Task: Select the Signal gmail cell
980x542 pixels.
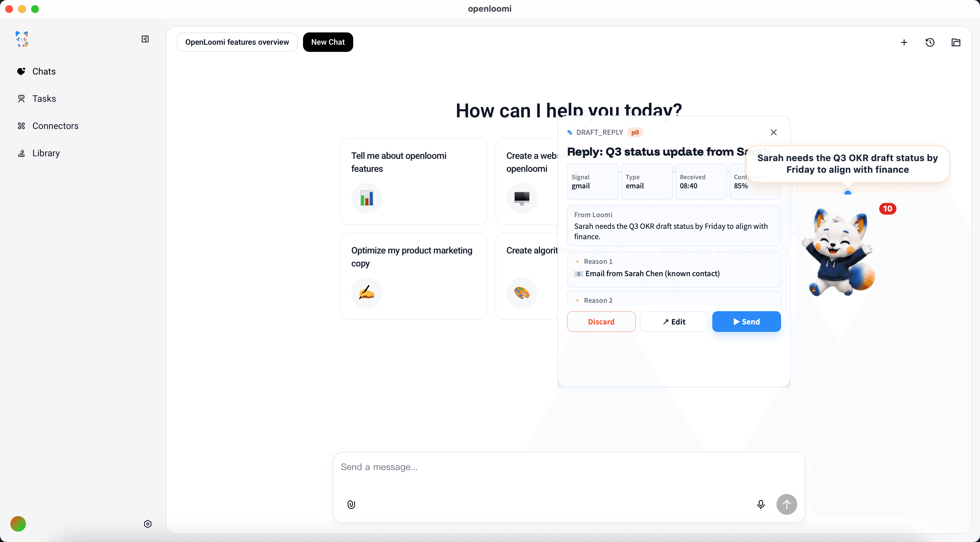Action: pyautogui.click(x=592, y=182)
